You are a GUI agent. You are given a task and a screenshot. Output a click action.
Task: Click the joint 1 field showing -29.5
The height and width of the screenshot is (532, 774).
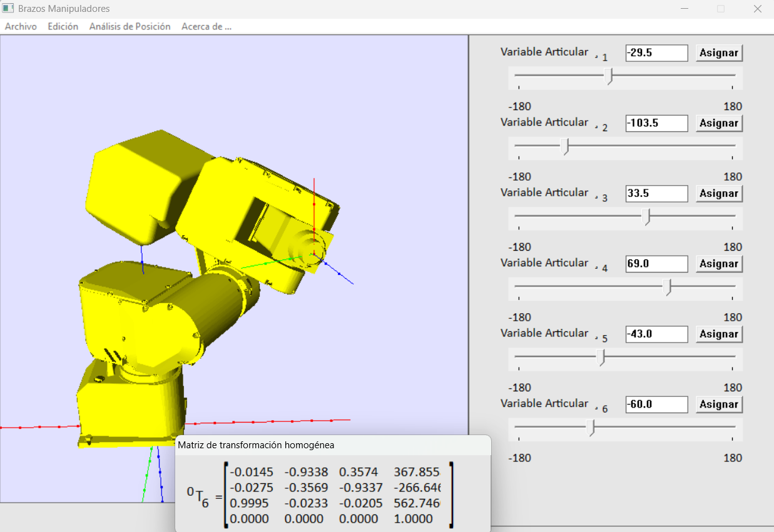point(656,53)
